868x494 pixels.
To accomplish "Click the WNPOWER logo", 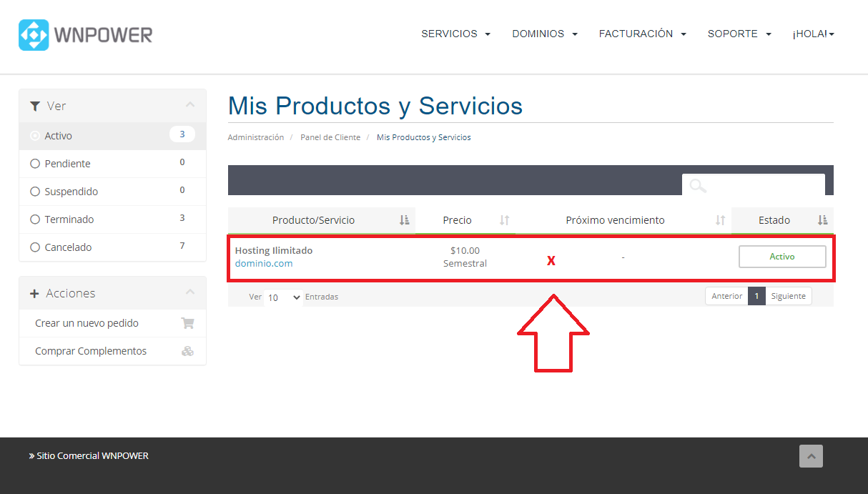I will pyautogui.click(x=86, y=34).
